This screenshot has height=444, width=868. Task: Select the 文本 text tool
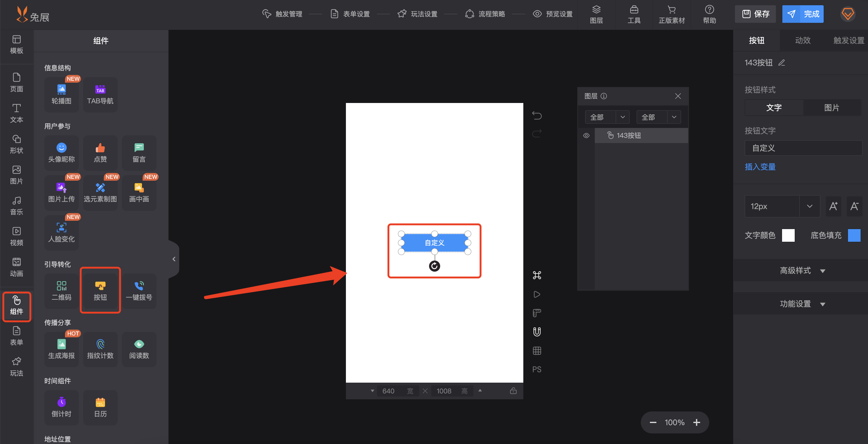tap(17, 113)
